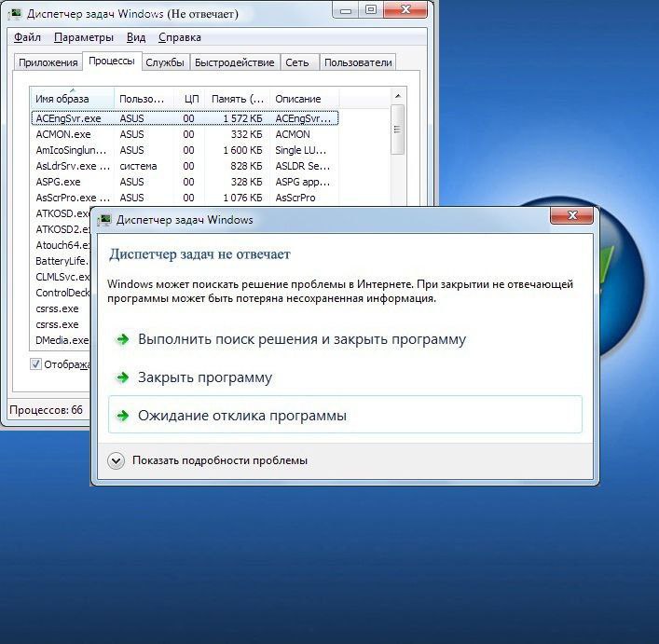Click green arrow beside 'Выполнить поиск решения'

pos(123,339)
